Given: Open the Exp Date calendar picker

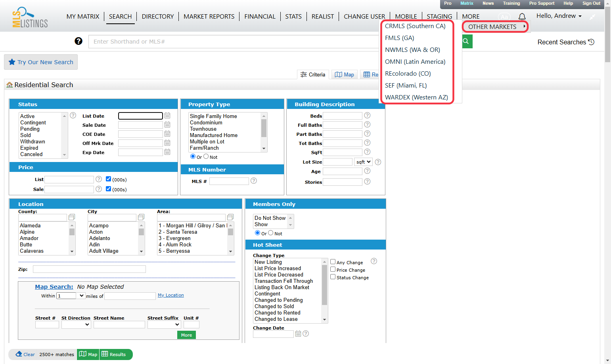Looking at the screenshot, I should point(167,152).
